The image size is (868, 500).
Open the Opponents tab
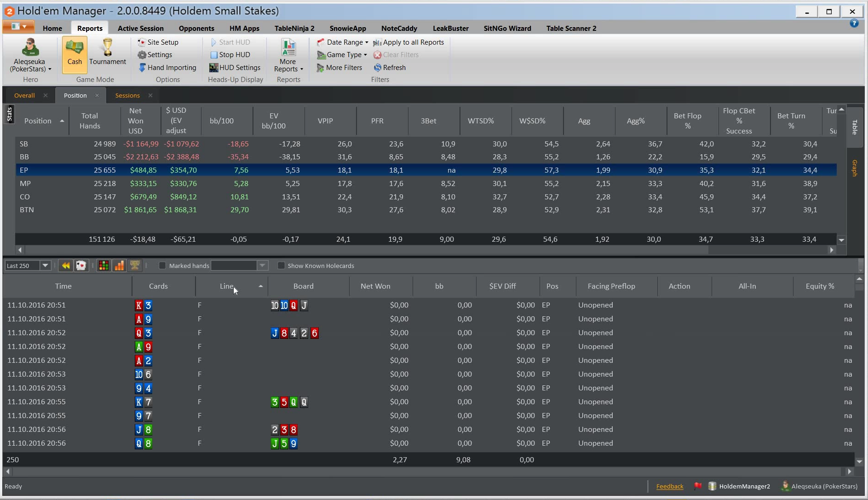coord(196,29)
